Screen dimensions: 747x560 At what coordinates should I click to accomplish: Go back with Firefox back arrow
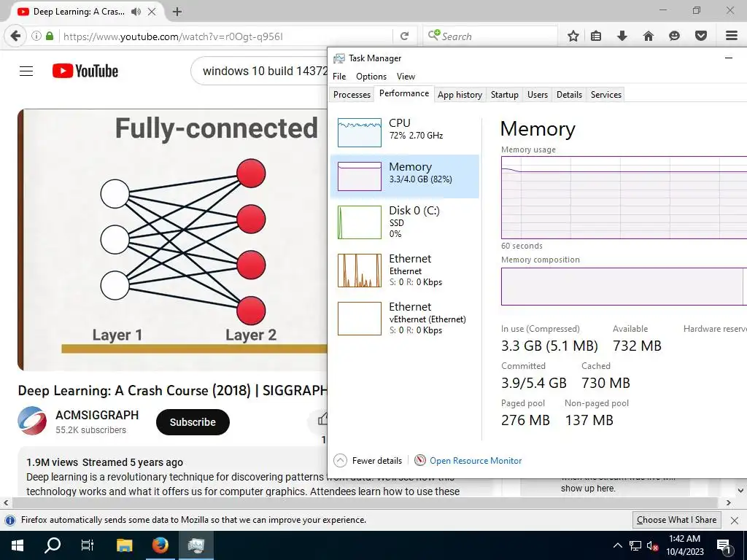(x=15, y=36)
